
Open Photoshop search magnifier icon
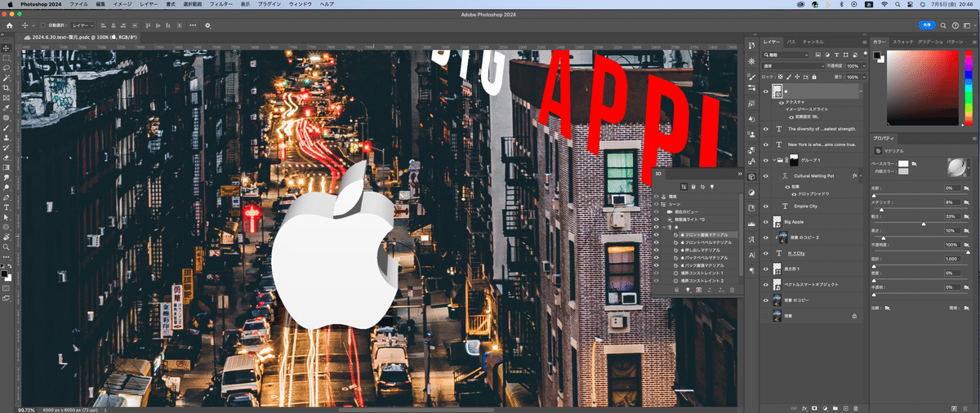pyautogui.click(x=943, y=25)
